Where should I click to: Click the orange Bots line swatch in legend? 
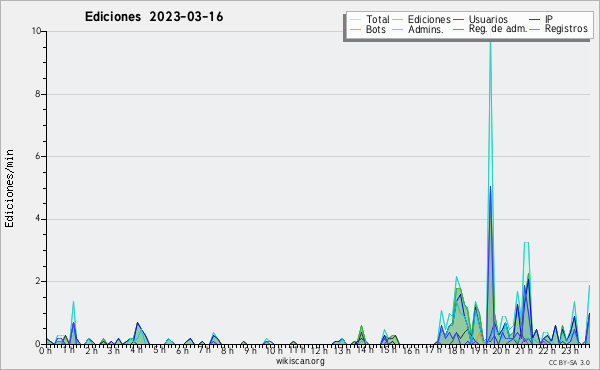pyautogui.click(x=355, y=29)
